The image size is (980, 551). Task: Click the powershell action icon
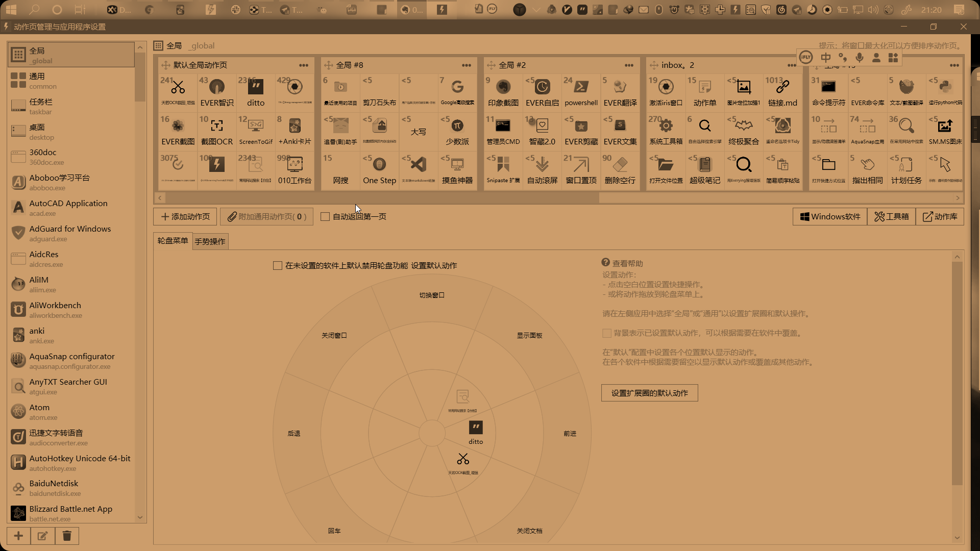click(581, 87)
